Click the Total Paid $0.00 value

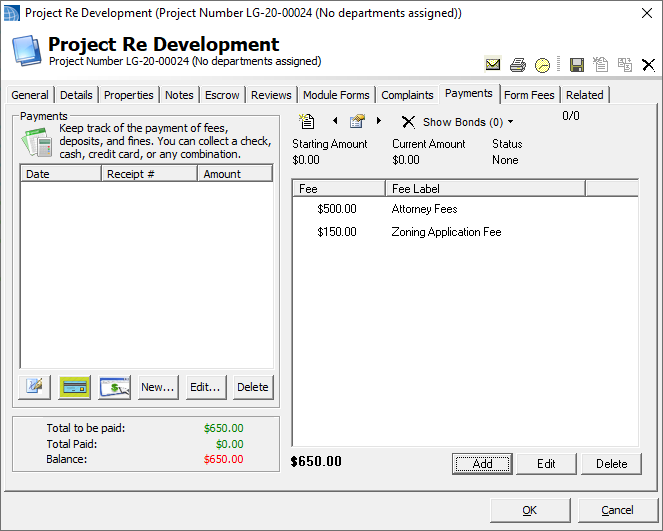click(x=230, y=444)
